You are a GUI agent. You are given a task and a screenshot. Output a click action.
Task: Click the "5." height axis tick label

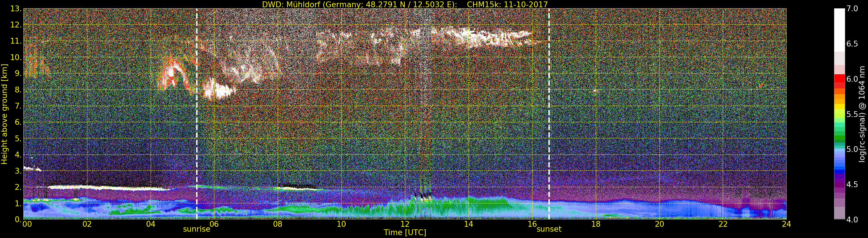click(x=18, y=138)
